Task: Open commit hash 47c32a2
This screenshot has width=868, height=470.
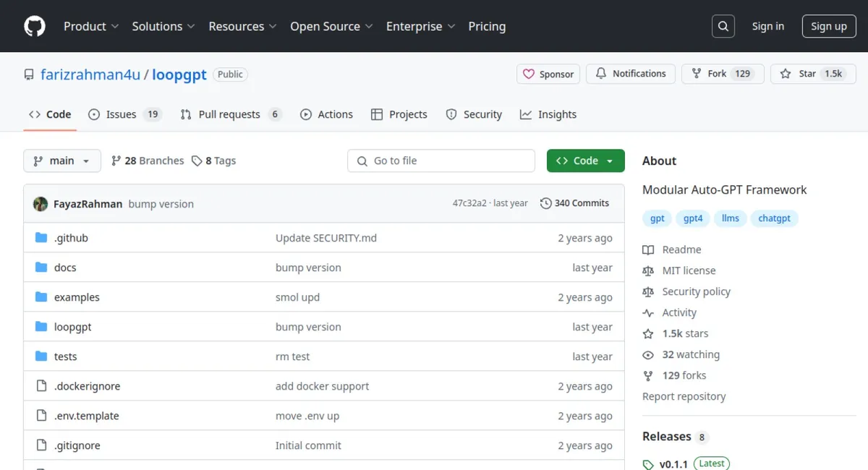Action: tap(469, 203)
